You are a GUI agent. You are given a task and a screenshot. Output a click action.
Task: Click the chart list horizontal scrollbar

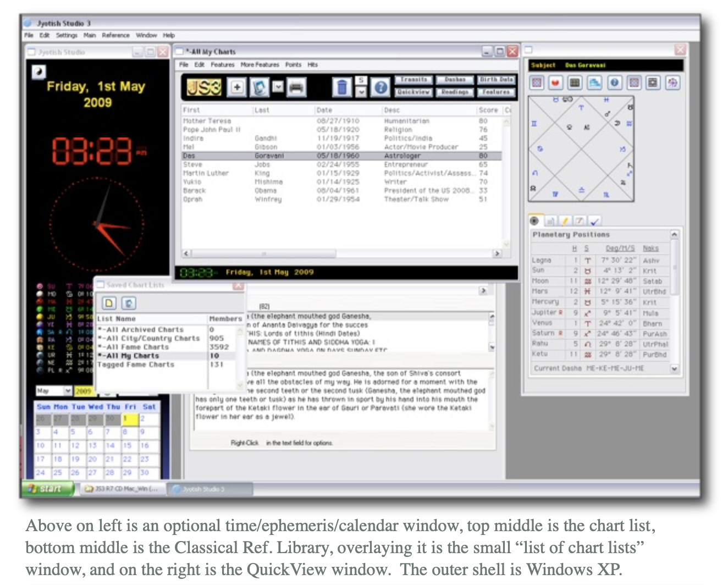coord(341,253)
